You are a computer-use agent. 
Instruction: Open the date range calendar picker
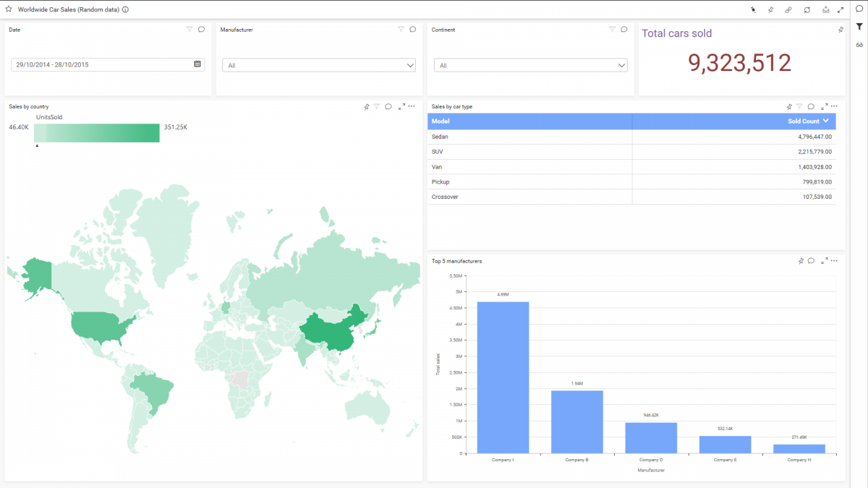[x=197, y=64]
